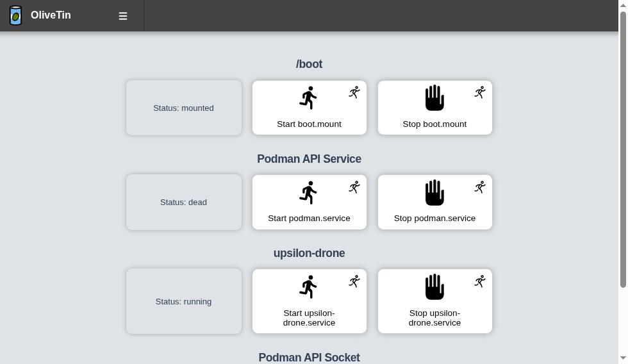Click the small runner icon on Start podman.service
628x364 pixels.
pos(354,187)
